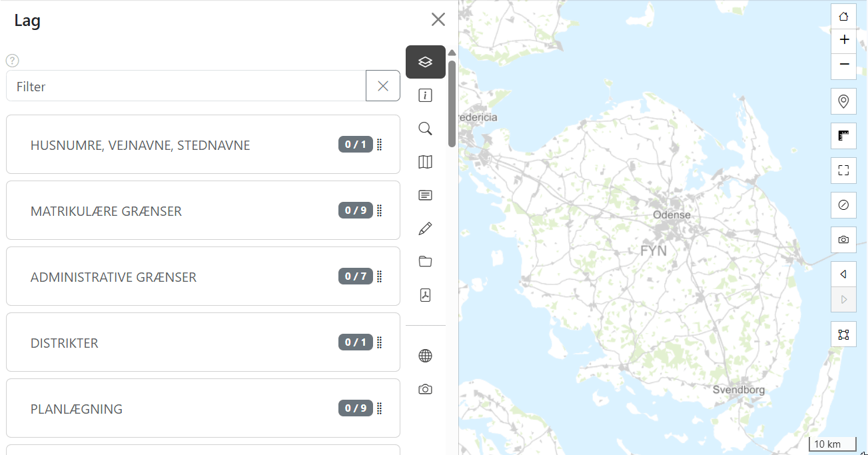This screenshot has height=455, width=868.
Task: Open the layers panel icon in sidebar
Action: [x=425, y=62]
